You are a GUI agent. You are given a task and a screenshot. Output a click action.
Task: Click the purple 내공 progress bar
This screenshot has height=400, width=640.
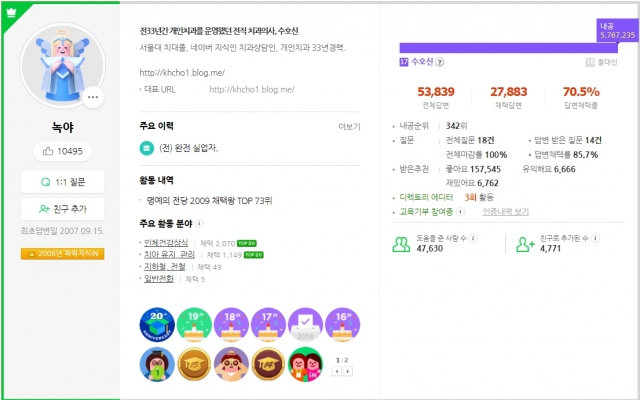[509, 48]
